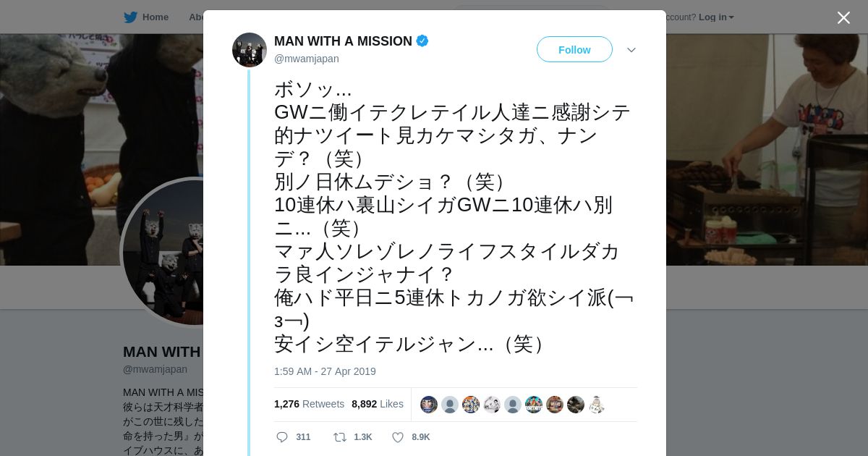Image resolution: width=868 pixels, height=456 pixels.
Task: Open the last liker's avatar
Action: [597, 405]
